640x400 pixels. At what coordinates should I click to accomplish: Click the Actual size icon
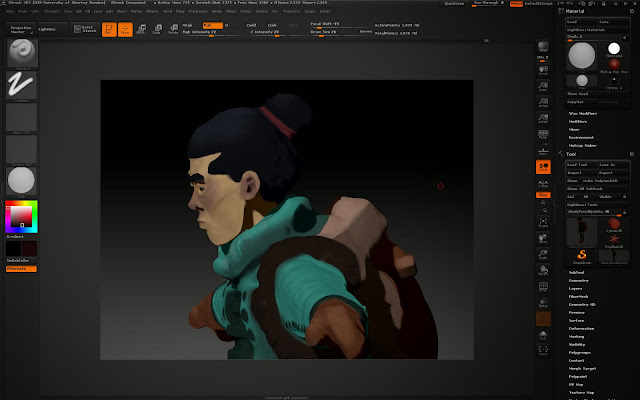pos(543,102)
